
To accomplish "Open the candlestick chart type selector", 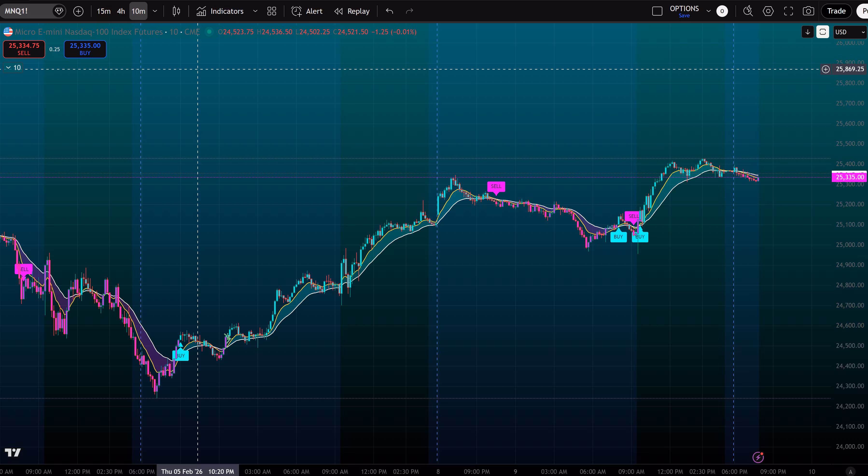I will tap(176, 11).
